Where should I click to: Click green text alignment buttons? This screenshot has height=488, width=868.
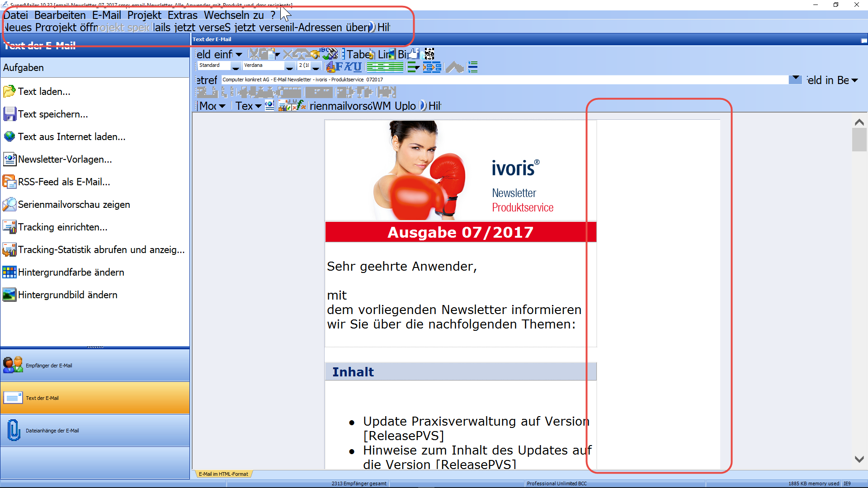(x=385, y=67)
